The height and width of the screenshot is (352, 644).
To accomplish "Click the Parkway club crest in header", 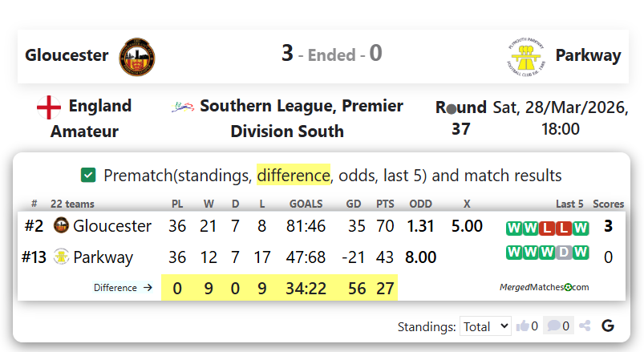I will [527, 55].
